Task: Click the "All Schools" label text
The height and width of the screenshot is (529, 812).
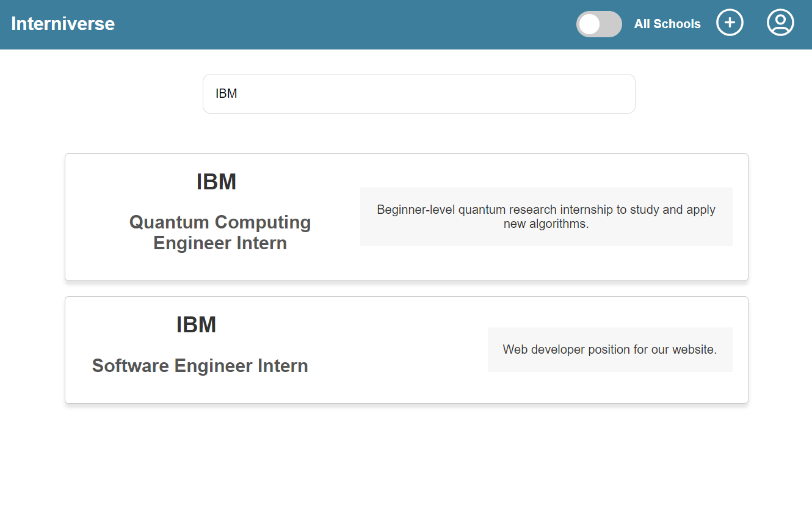Action: point(667,24)
